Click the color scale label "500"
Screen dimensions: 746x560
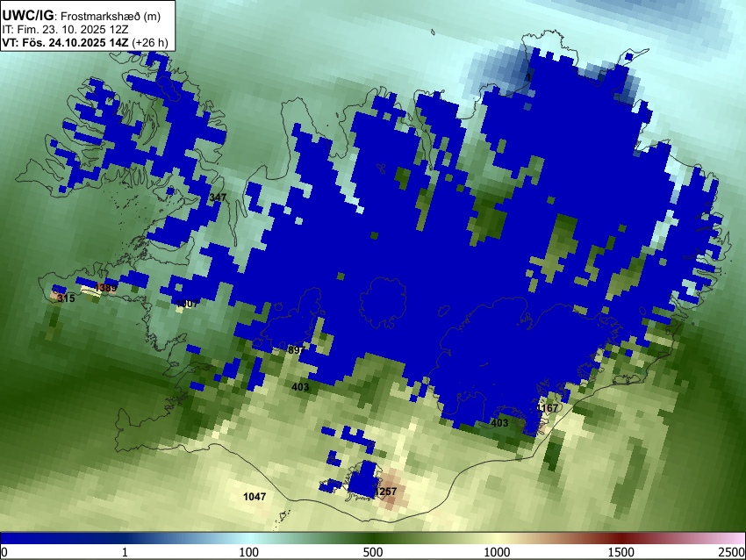click(373, 552)
